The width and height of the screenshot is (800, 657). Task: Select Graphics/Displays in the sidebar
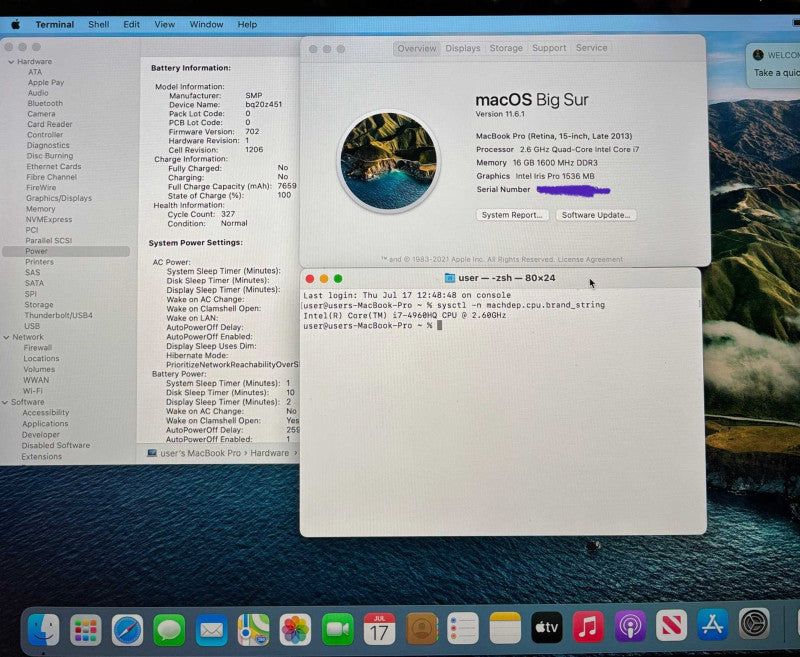pyautogui.click(x=59, y=198)
